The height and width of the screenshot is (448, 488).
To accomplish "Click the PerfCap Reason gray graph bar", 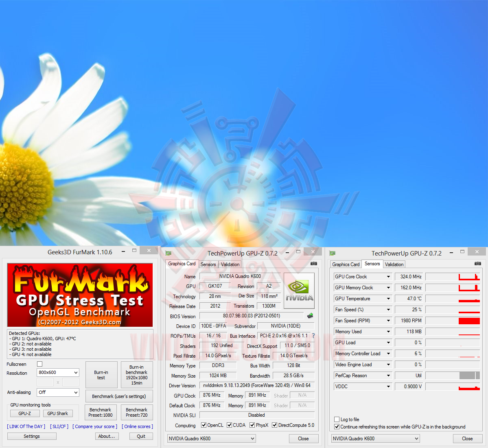I will point(469,376).
